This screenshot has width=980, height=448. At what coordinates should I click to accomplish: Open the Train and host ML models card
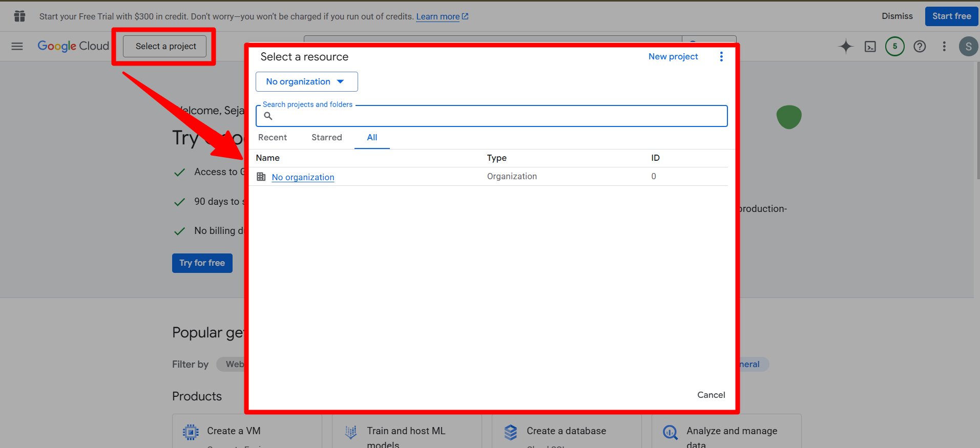point(407,431)
